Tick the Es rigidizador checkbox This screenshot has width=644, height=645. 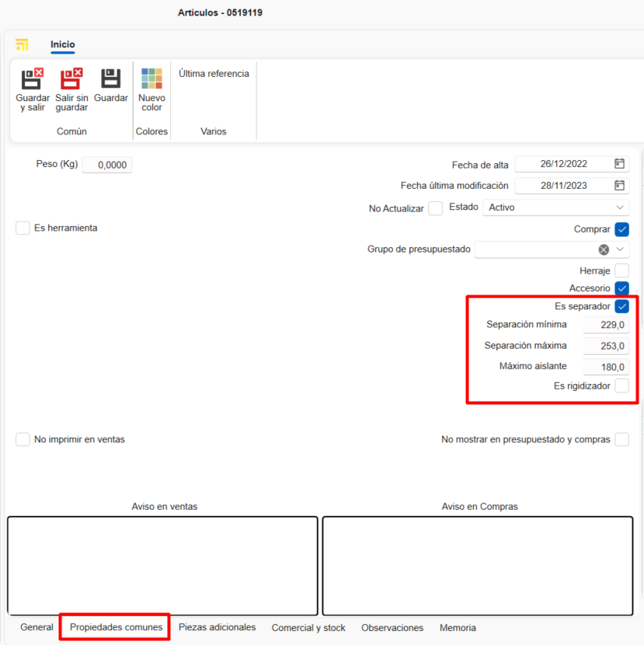click(x=621, y=386)
